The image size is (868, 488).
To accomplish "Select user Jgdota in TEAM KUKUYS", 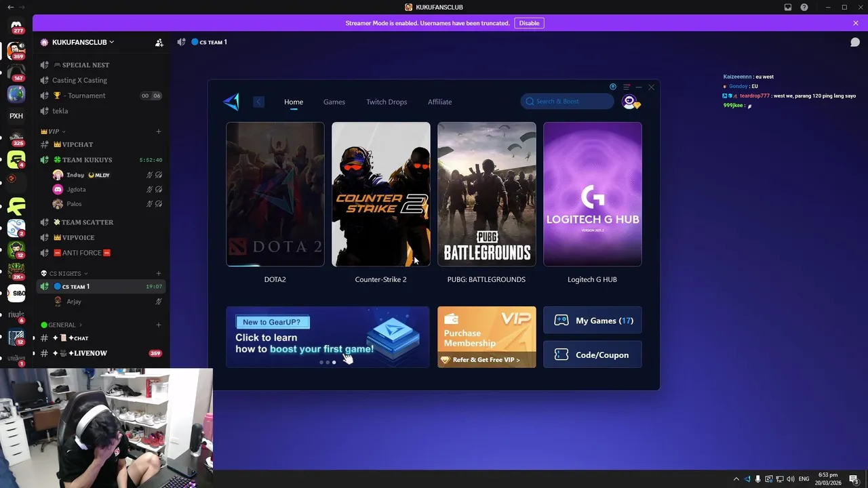I will click(x=108, y=189).
